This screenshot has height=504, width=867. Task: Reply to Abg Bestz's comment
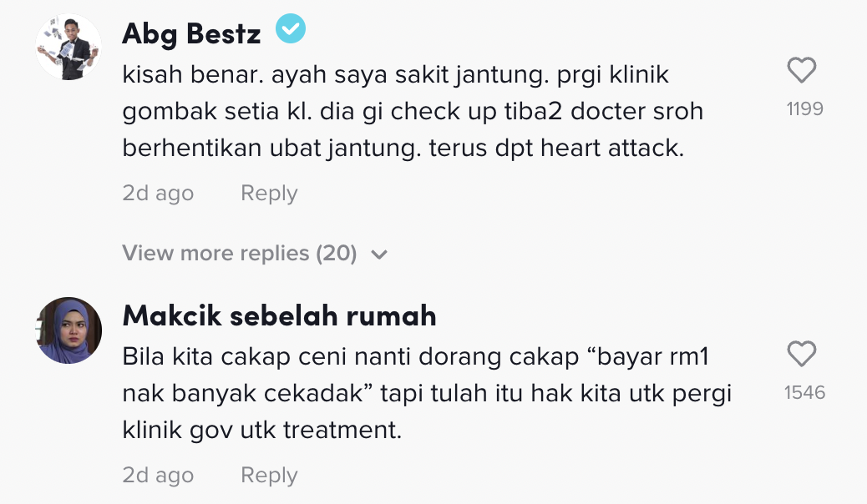pyautogui.click(x=269, y=193)
